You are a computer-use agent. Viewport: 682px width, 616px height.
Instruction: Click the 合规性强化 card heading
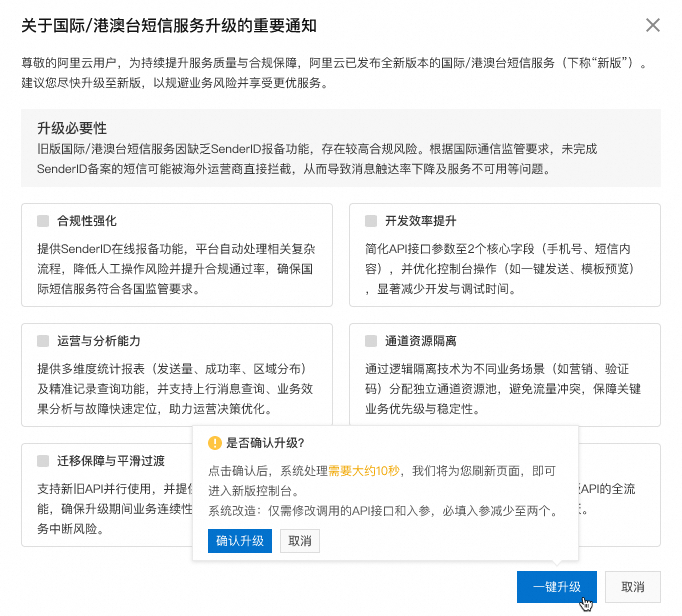click(87, 221)
